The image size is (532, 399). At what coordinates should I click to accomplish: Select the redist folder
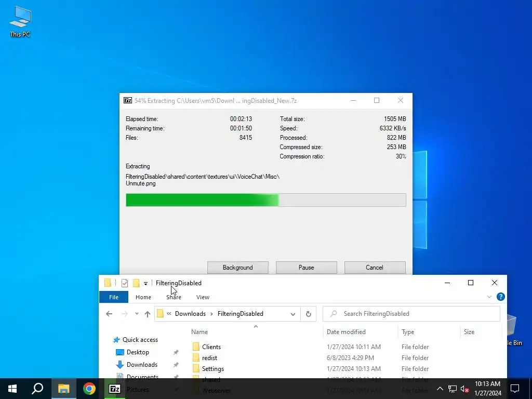pyautogui.click(x=209, y=357)
